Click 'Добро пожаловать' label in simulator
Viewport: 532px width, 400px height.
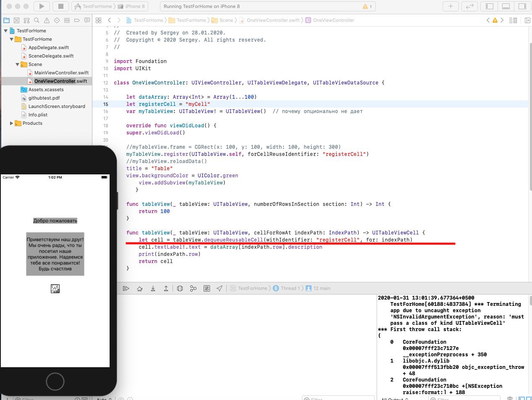[x=55, y=221]
